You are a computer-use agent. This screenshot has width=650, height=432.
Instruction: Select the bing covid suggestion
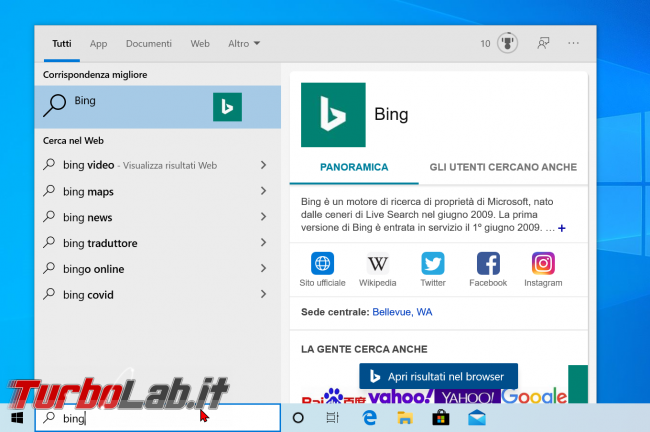[x=158, y=294]
